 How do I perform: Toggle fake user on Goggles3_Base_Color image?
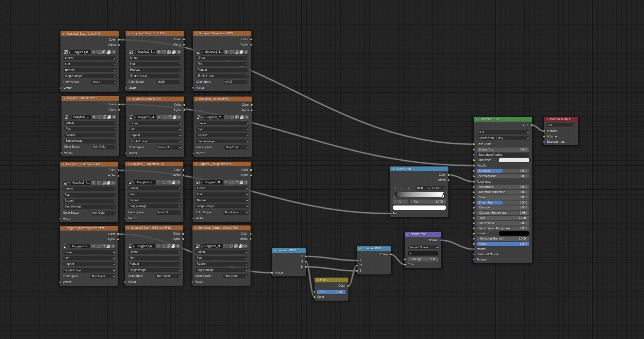coord(99,52)
